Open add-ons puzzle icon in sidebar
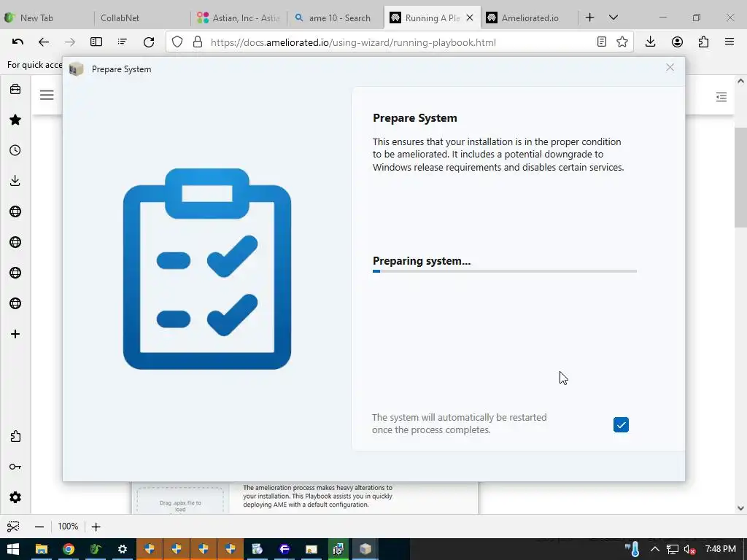This screenshot has width=747, height=560. coord(15,436)
